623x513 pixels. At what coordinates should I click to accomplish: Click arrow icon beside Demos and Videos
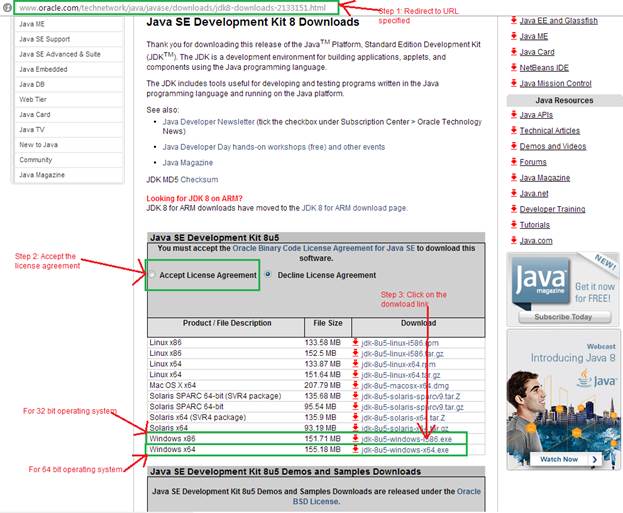[514, 146]
